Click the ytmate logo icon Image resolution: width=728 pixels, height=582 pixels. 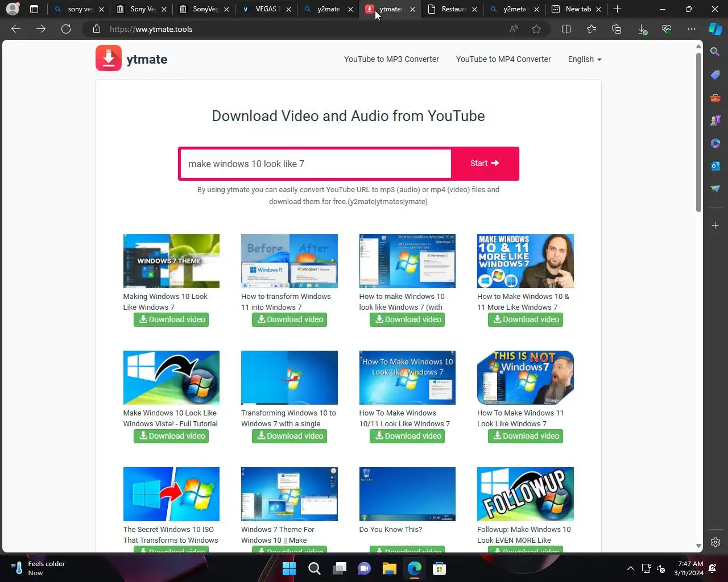(x=109, y=59)
